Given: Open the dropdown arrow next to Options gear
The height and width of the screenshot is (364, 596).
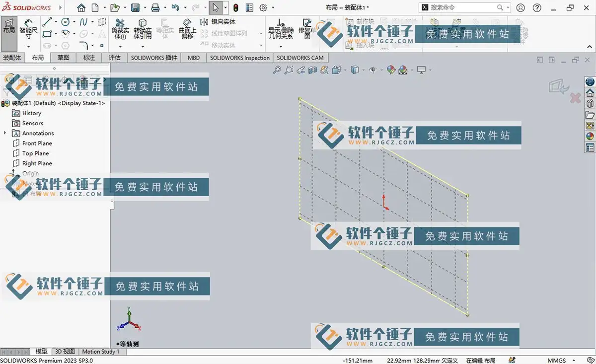Looking at the screenshot, I should tap(273, 8).
